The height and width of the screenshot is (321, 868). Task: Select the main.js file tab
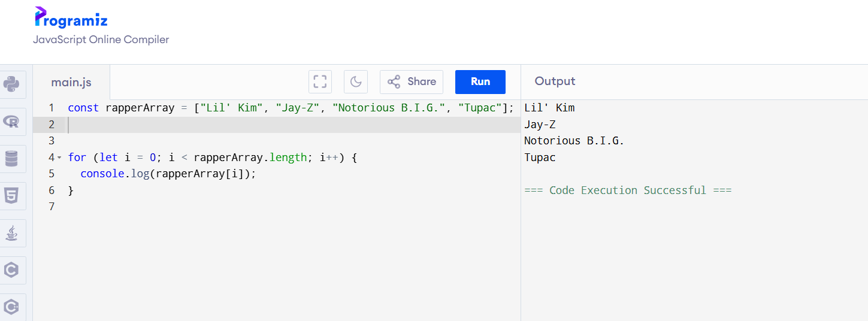coord(71,83)
